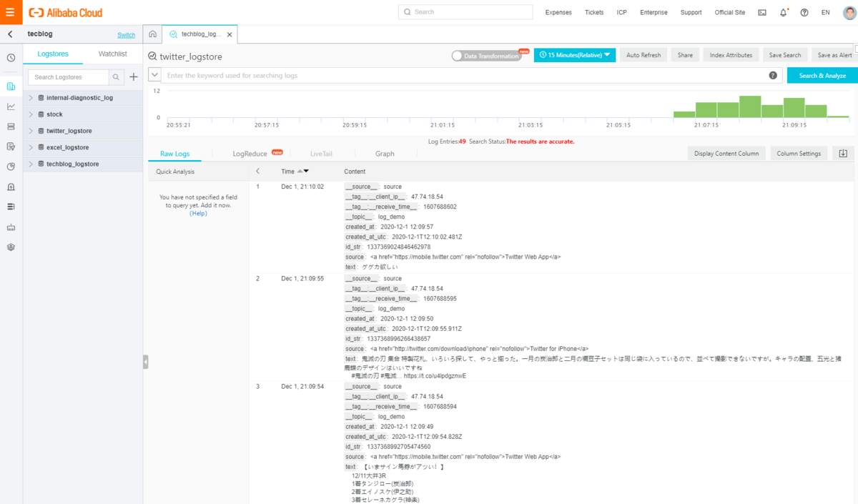
Task: Open the chart icon in left sidebar
Action: click(11, 107)
